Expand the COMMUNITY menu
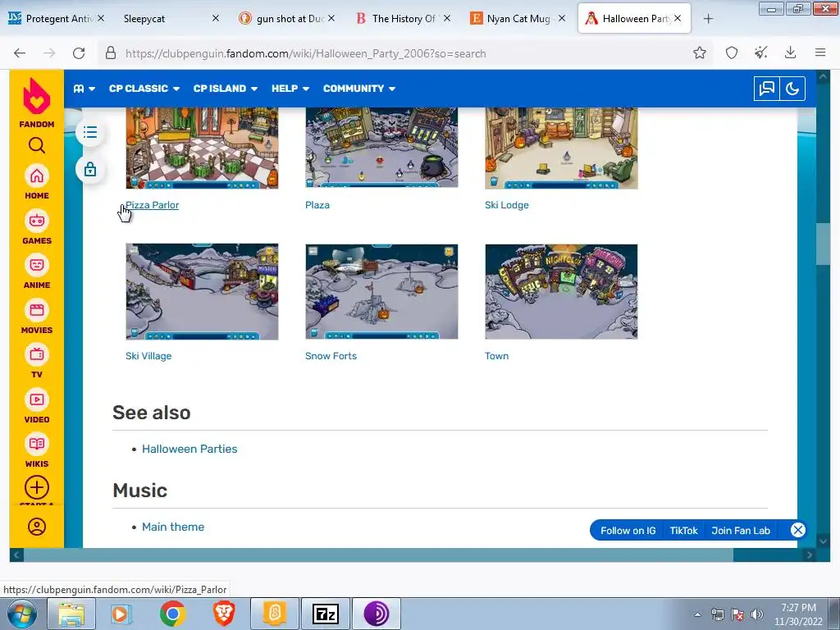Viewport: 840px width, 630px height. (x=359, y=89)
